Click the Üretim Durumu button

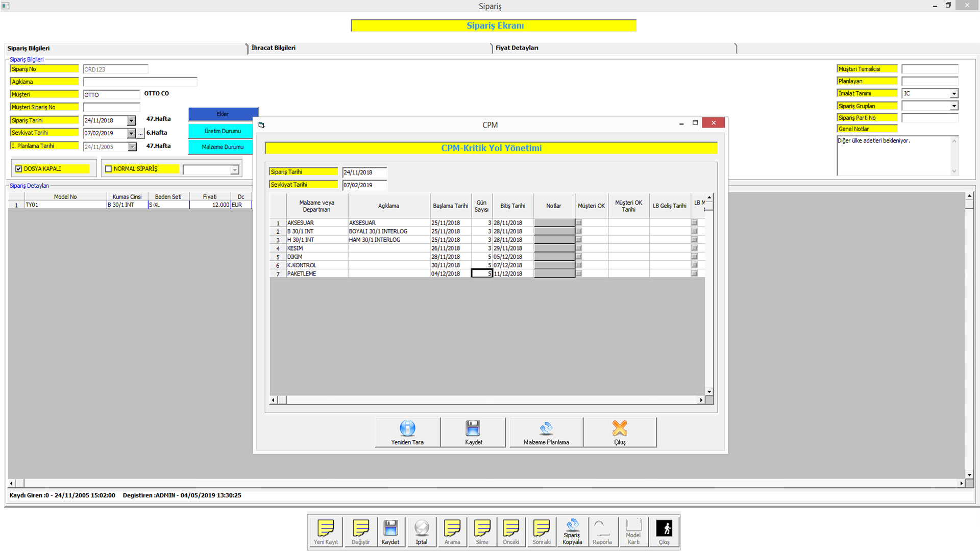click(x=223, y=131)
